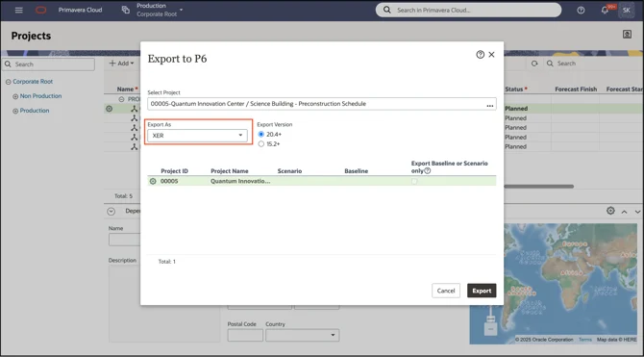The width and height of the screenshot is (644, 357).
Task: Select the 20.4+ export version
Action: click(x=261, y=134)
